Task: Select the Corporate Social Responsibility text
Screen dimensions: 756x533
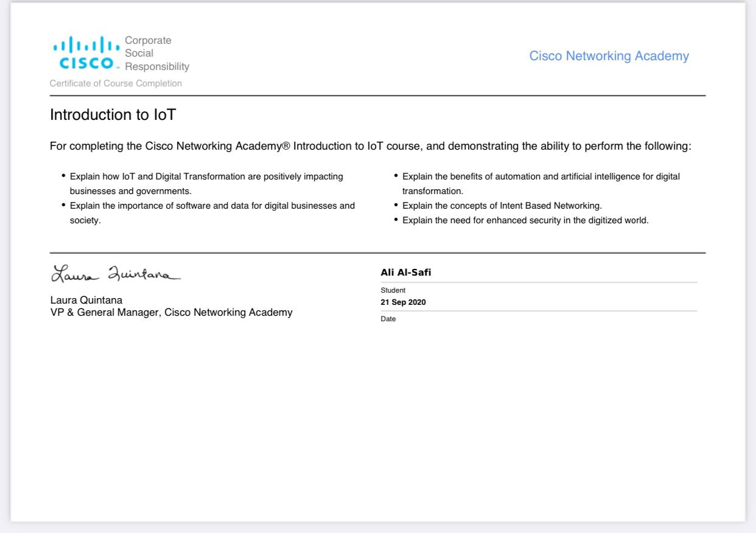Action: tap(156, 54)
